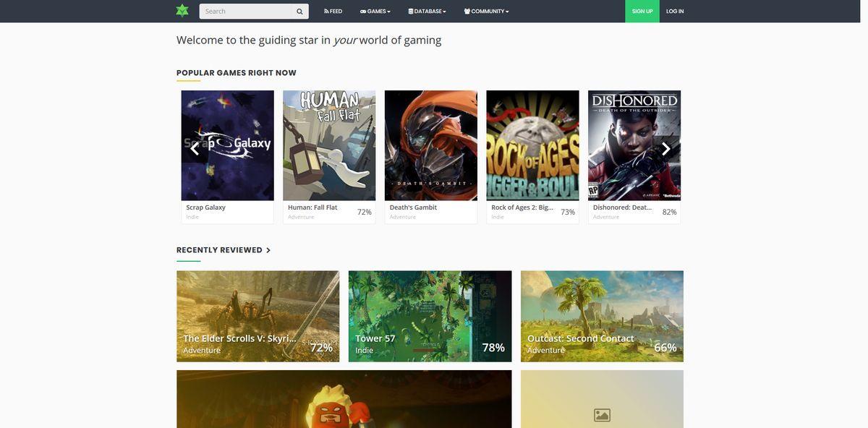Expand the Games dropdown menu

tap(375, 12)
